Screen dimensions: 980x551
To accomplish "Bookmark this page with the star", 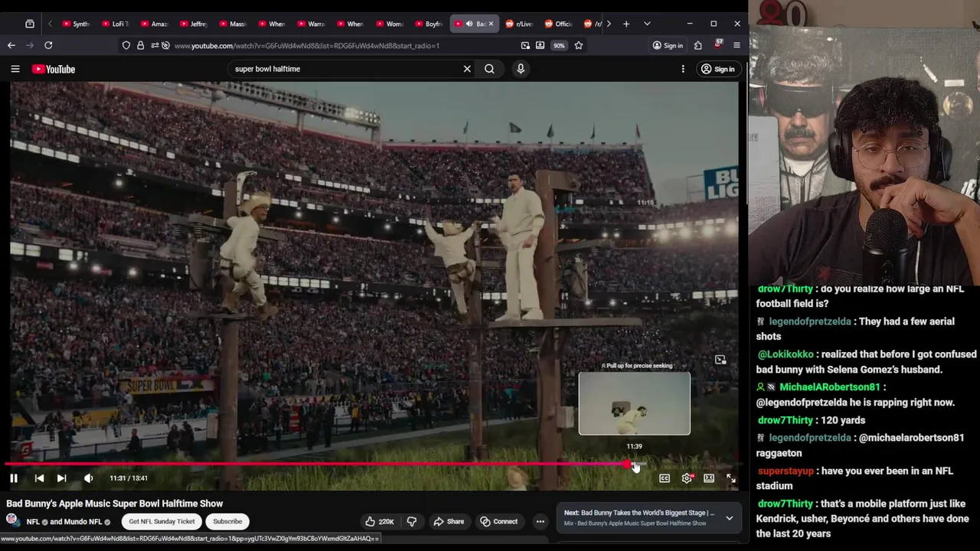I will point(579,46).
